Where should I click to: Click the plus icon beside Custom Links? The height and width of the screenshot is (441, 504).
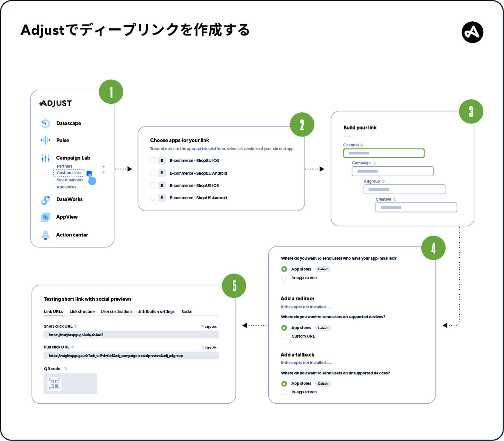[x=103, y=172]
